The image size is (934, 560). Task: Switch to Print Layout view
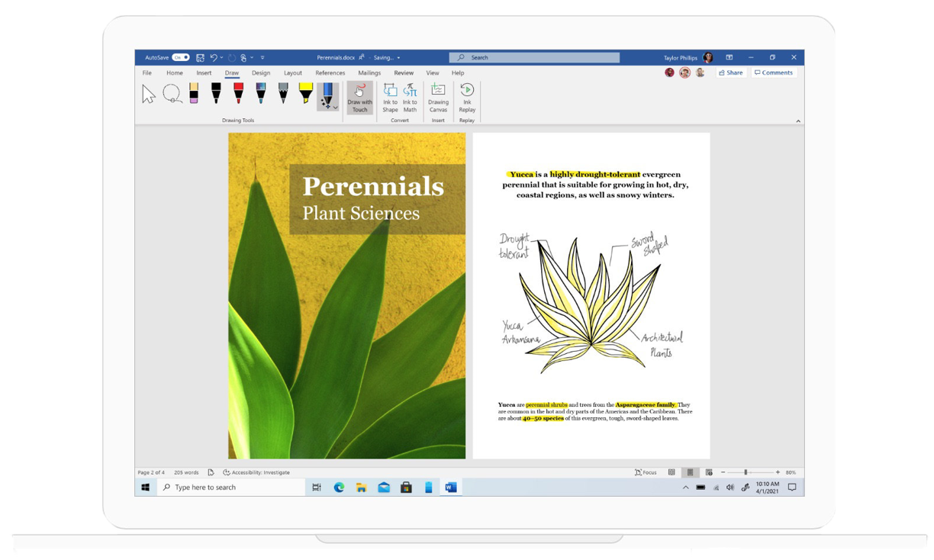pyautogui.click(x=690, y=472)
